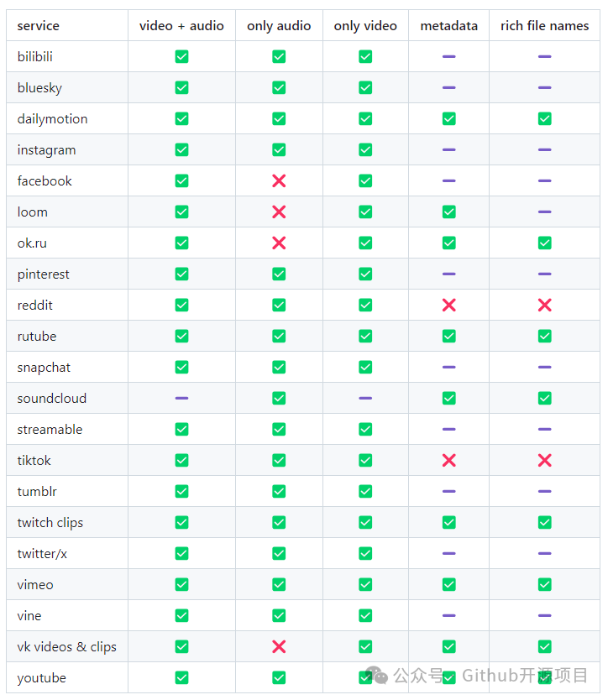Click the rutube rich file names checkmark
This screenshot has height=700, width=608.
click(x=544, y=337)
